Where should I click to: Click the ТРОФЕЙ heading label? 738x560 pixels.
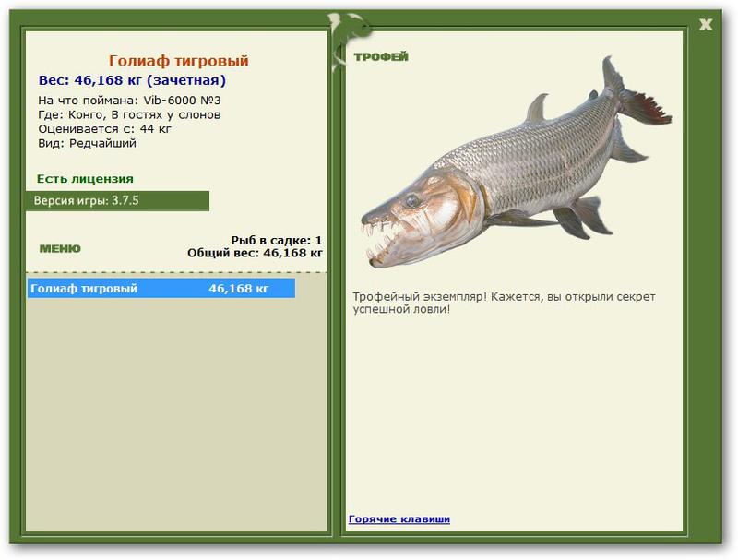click(381, 57)
